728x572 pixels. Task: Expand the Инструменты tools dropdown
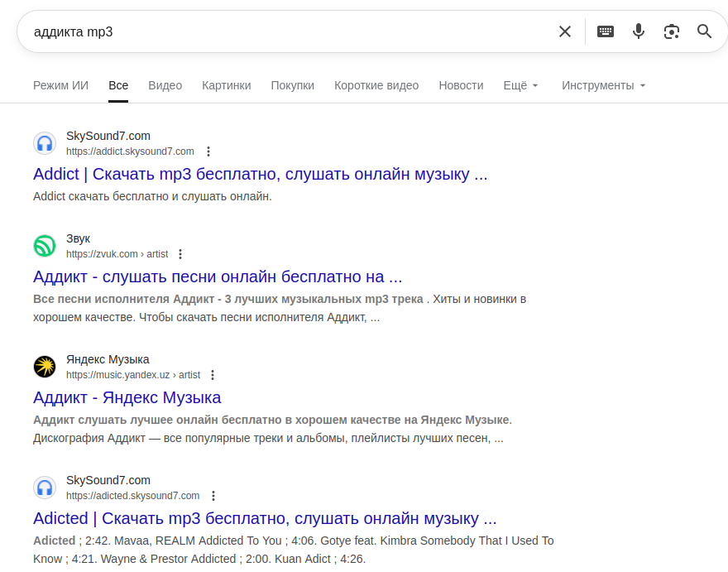click(603, 85)
